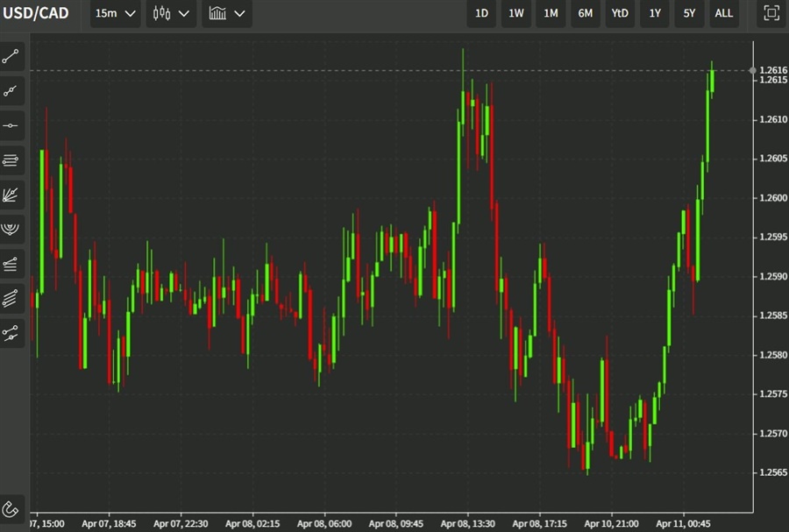
Task: Click the 1.2565 price axis label
Action: 773,472
